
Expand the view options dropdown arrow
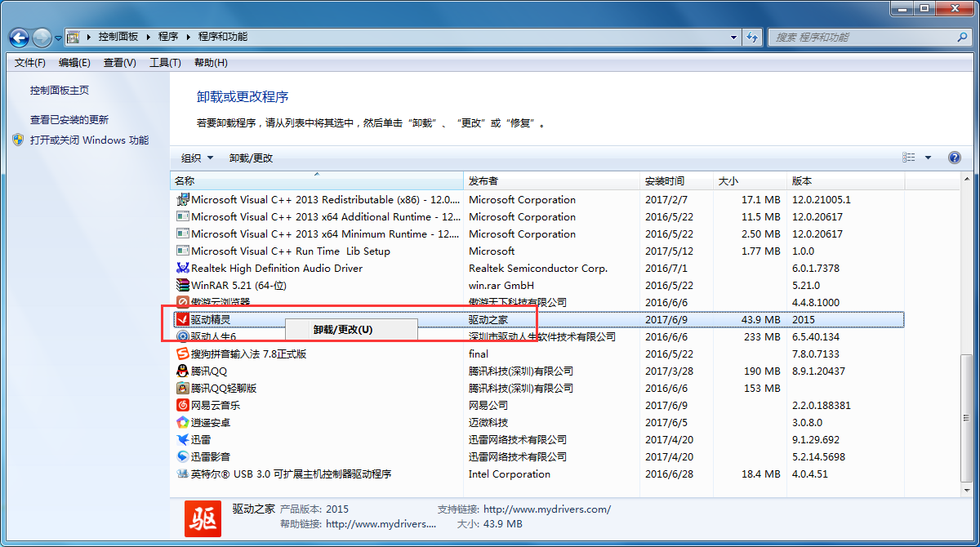pos(928,158)
